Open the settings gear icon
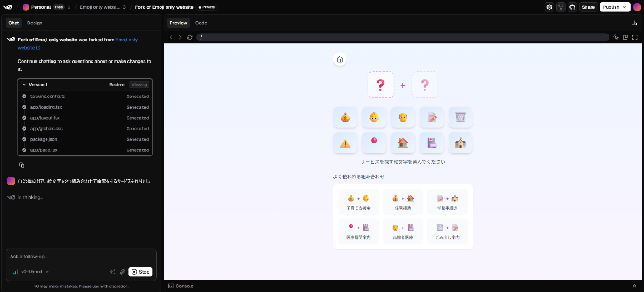 coord(549,7)
